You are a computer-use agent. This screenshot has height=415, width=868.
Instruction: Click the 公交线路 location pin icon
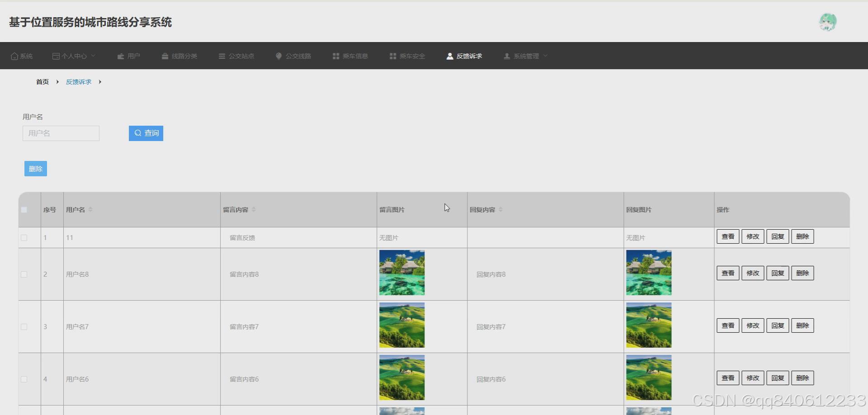[x=279, y=56]
